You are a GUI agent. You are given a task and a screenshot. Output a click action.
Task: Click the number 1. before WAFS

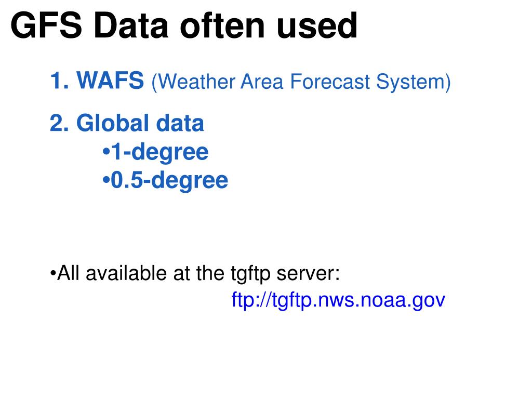60,81
